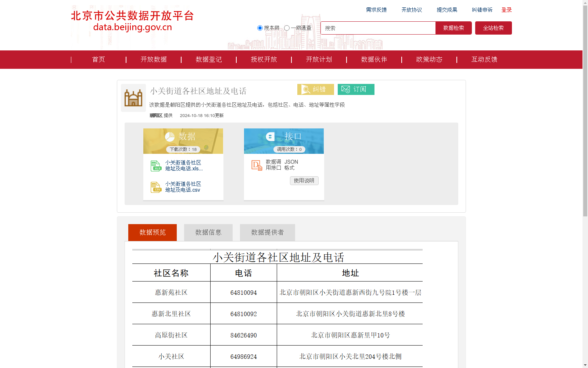Viewport: 588px width, 368px height.
Task: Click the data interface document icon
Action: 257,165
